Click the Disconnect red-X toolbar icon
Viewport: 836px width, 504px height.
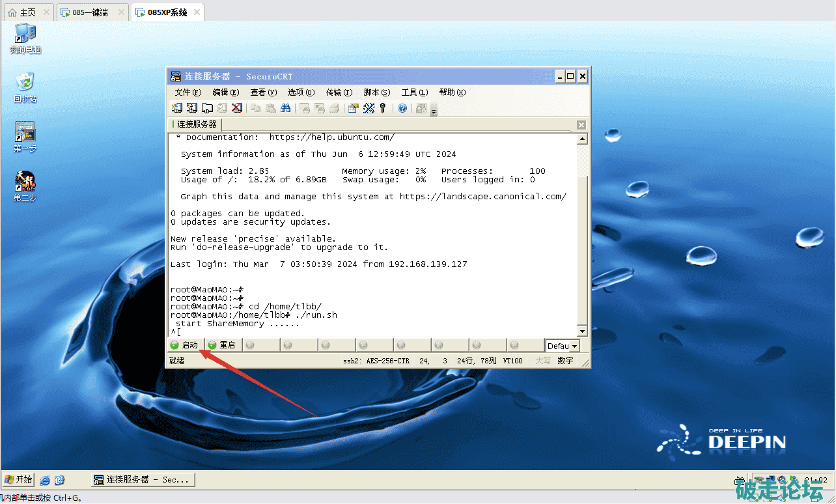pos(237,108)
